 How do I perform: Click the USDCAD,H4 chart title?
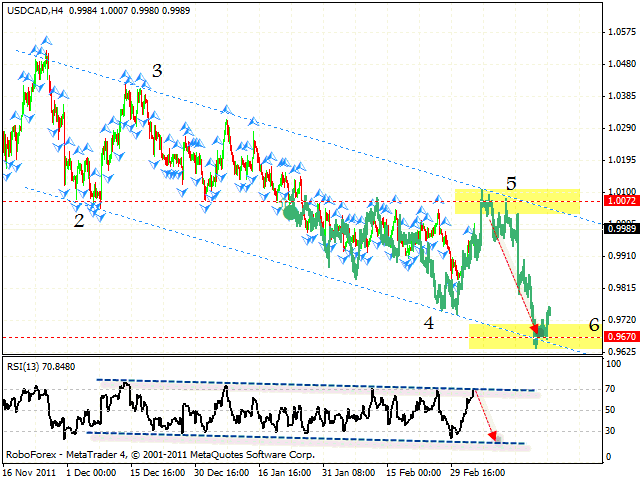coord(32,9)
